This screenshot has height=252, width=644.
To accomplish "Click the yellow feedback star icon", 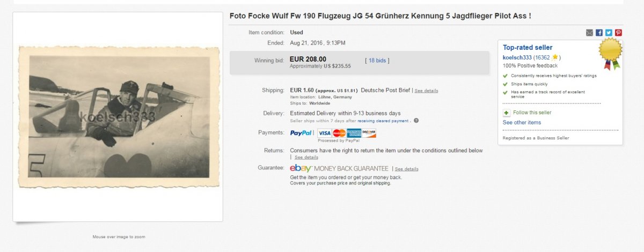I will pos(555,57).
